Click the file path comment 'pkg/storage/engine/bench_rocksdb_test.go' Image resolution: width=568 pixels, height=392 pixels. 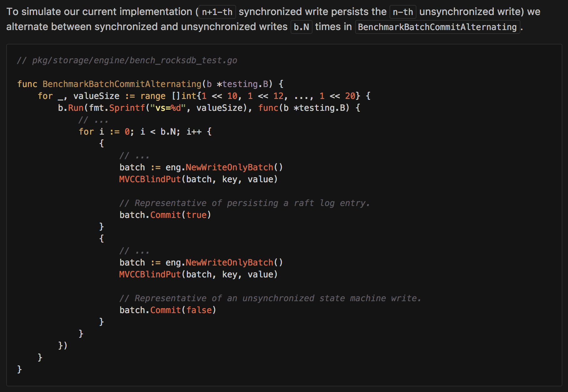[x=127, y=60]
